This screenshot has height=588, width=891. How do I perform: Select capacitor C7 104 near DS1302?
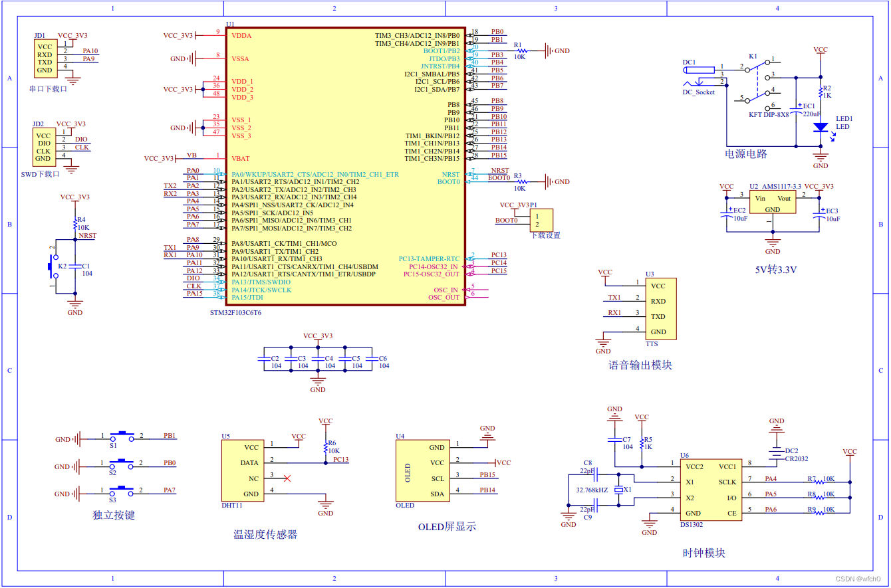614,439
